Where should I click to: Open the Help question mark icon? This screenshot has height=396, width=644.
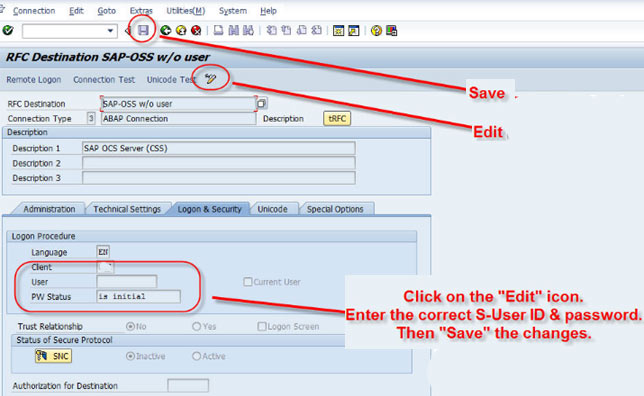coord(376,30)
